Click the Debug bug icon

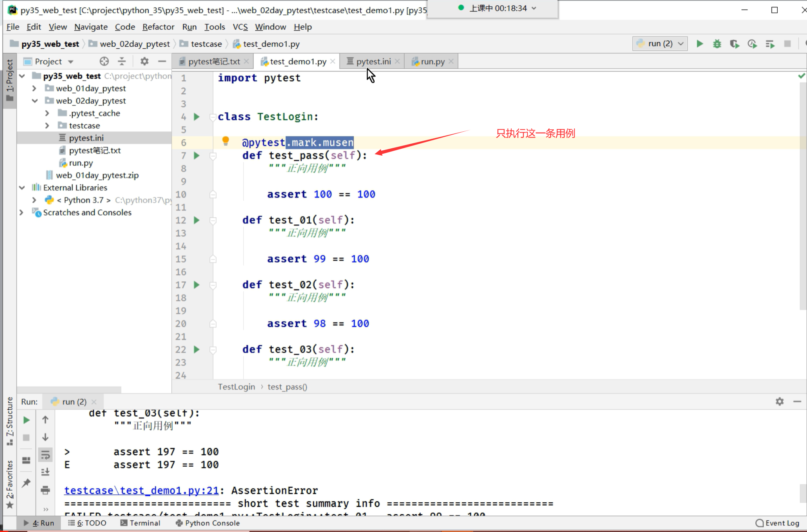pyautogui.click(x=717, y=44)
